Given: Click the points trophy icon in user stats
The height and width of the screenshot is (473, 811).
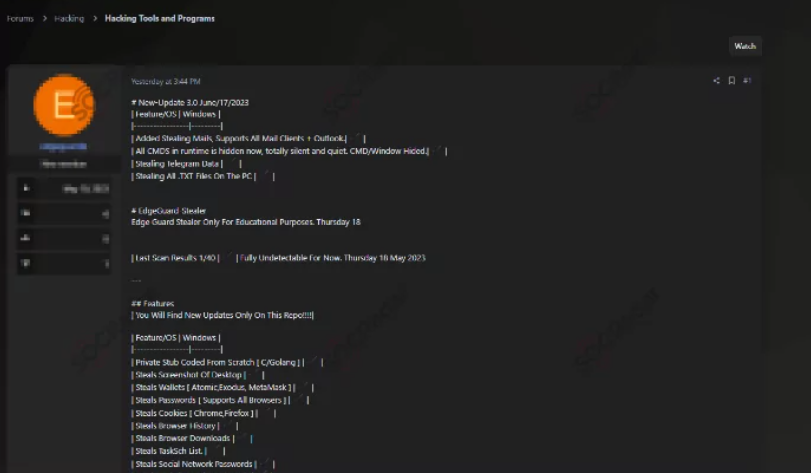Looking at the screenshot, I should click(x=27, y=263).
